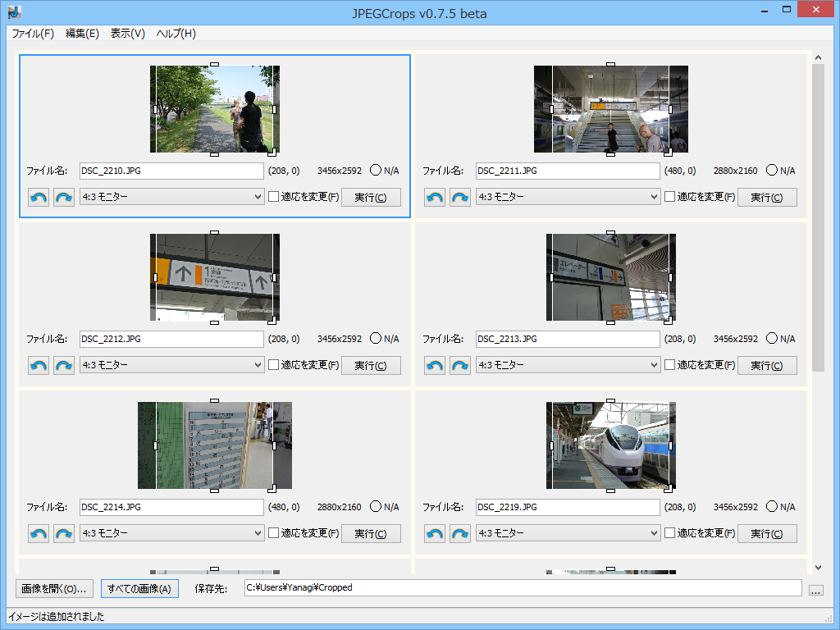Open the 表示(V) menu
Viewport: 840px width, 630px height.
click(x=127, y=33)
